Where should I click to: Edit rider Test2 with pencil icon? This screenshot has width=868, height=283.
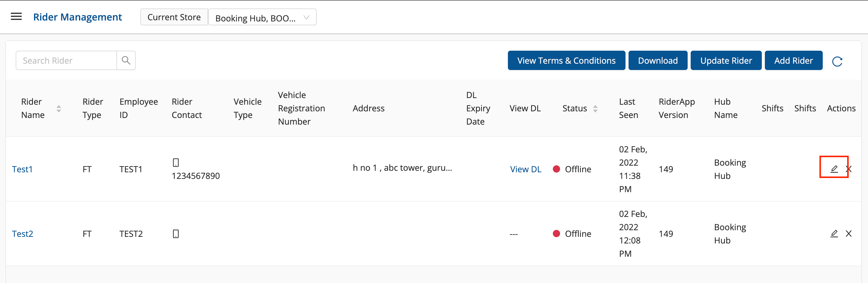[834, 234]
